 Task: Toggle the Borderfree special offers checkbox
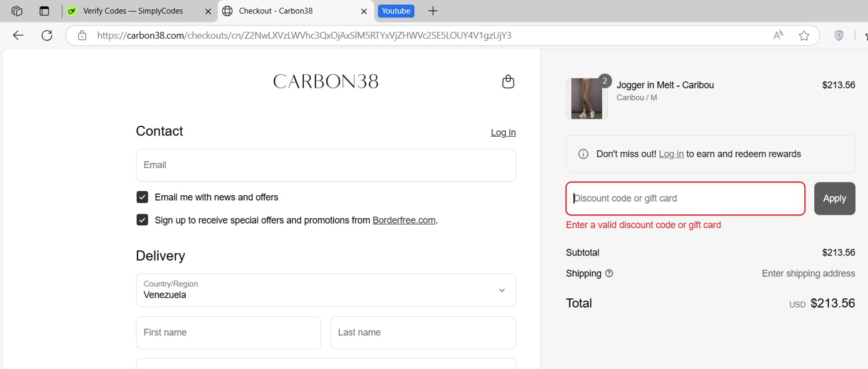tap(142, 220)
